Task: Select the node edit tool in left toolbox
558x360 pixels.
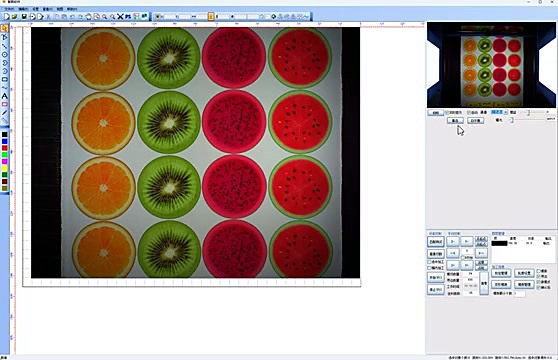Action: pyautogui.click(x=5, y=37)
